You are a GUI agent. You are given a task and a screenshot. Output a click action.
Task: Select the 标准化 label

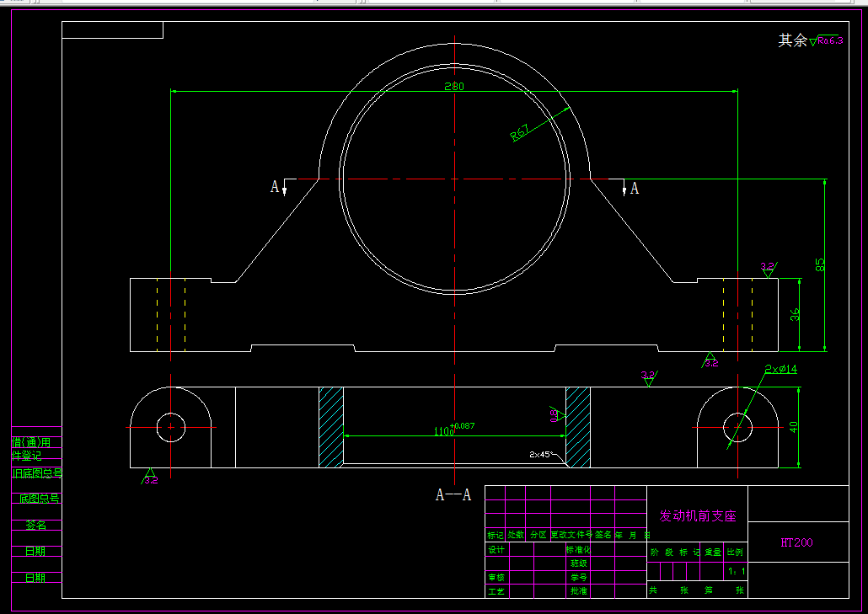tap(578, 549)
